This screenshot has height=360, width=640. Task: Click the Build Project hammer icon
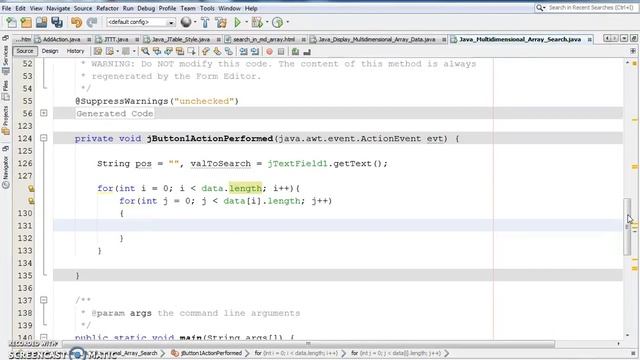coord(205,22)
